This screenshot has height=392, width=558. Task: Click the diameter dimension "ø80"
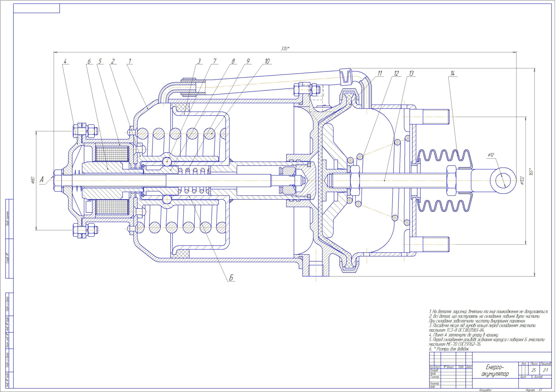click(33, 180)
